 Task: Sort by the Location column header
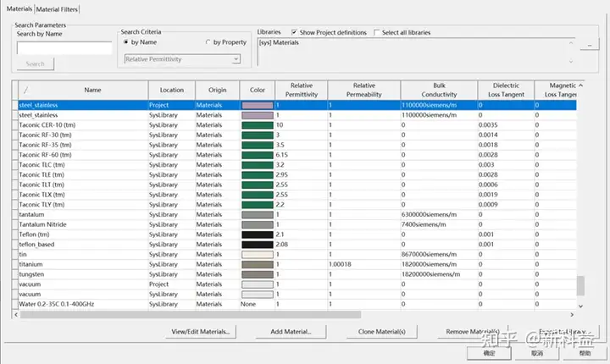click(171, 90)
